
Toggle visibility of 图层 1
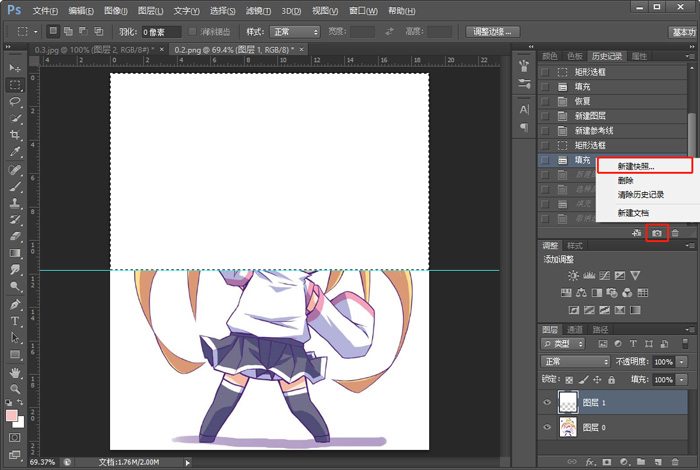pyautogui.click(x=547, y=403)
